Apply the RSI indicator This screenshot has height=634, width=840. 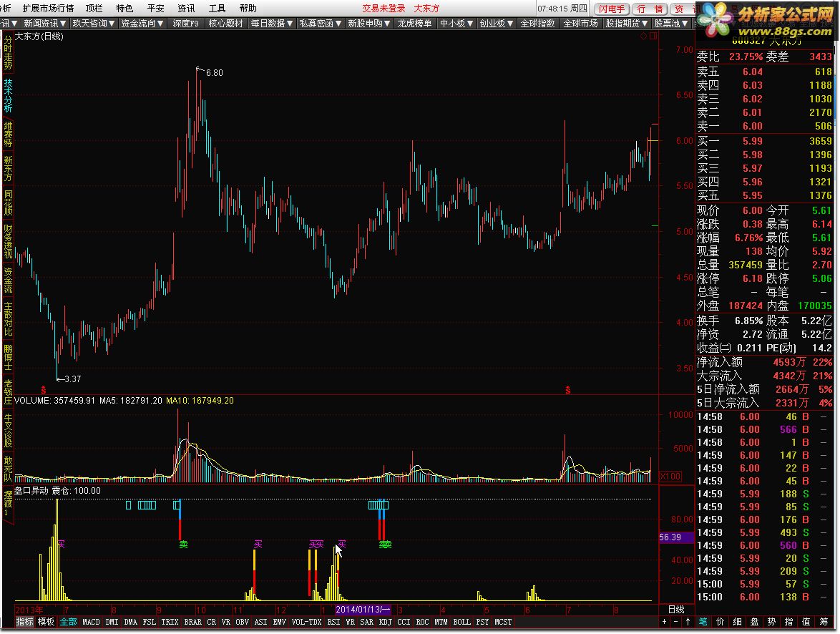(x=333, y=622)
